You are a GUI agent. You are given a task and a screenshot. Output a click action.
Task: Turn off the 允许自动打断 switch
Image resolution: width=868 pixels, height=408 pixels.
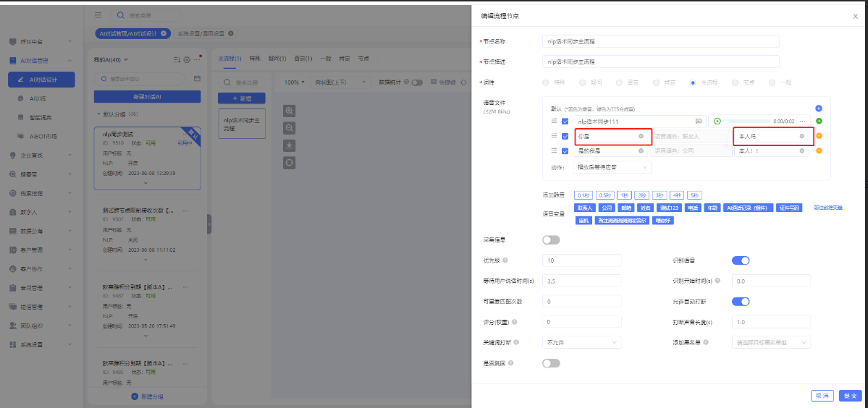coord(741,301)
